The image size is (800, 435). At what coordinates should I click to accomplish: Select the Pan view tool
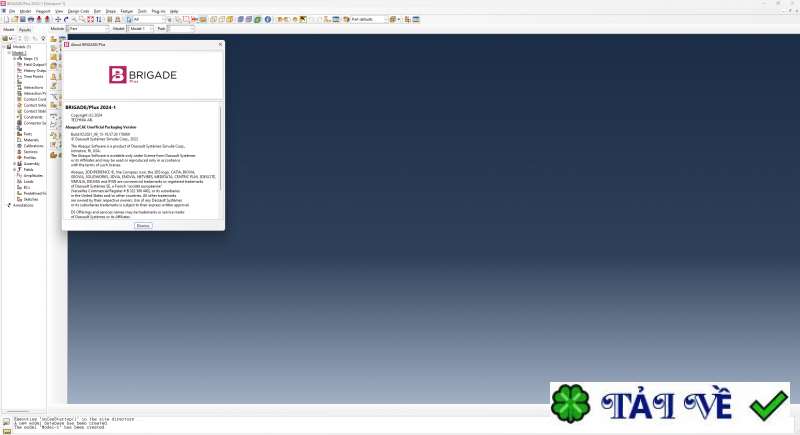(58, 19)
